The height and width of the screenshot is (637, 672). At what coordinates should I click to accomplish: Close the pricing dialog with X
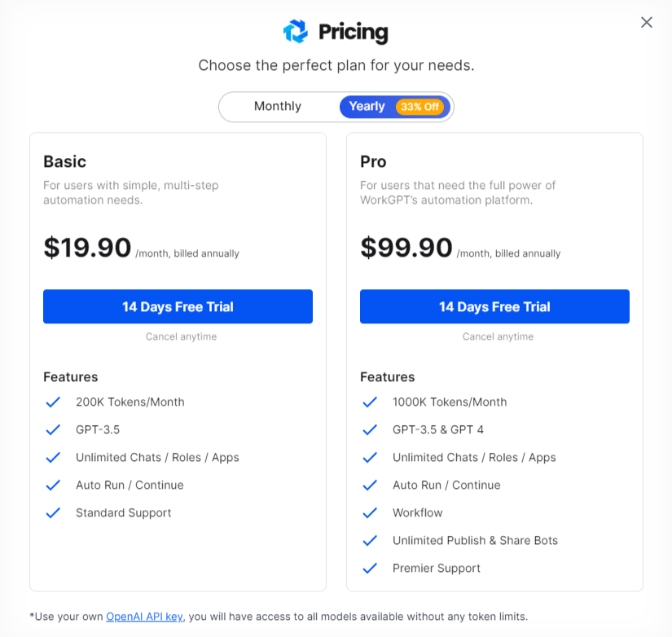click(x=646, y=22)
